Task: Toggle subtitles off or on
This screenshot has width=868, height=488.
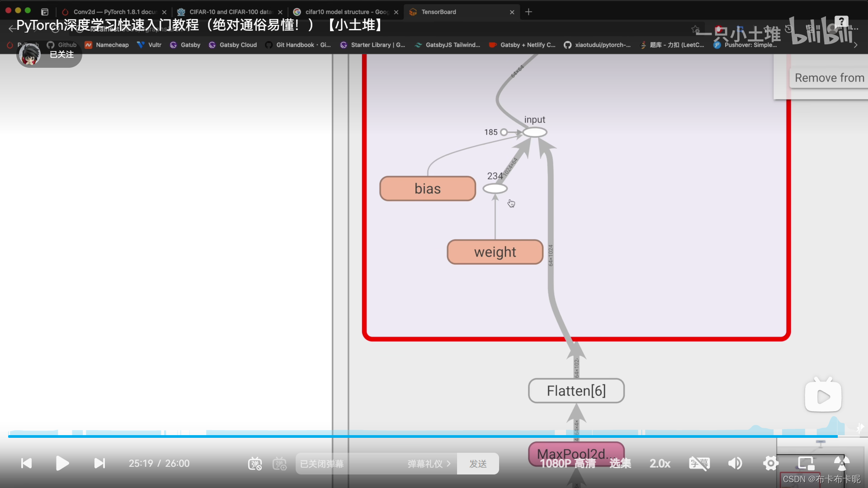Action: pyautogui.click(x=699, y=463)
